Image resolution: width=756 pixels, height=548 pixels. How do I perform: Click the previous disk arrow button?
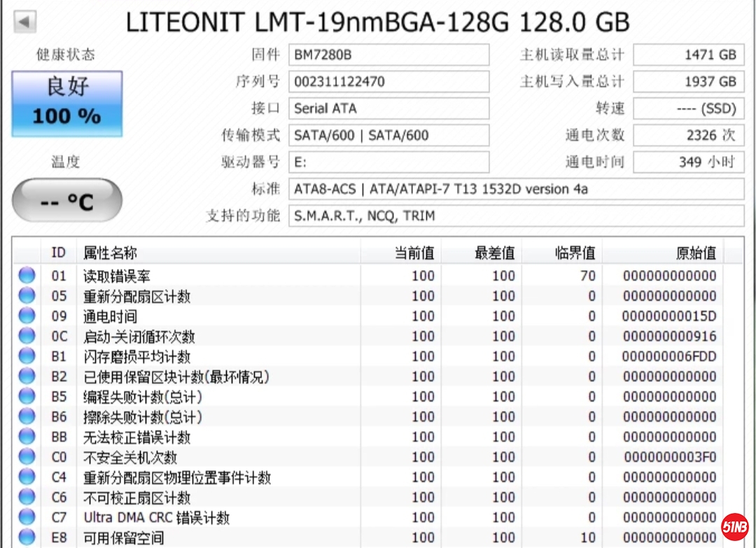(25, 22)
